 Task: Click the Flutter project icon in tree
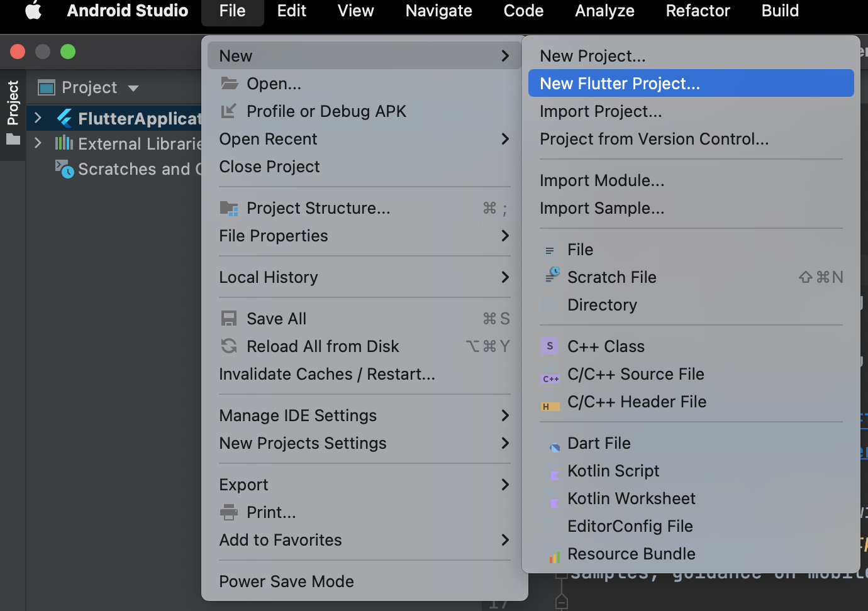coord(64,118)
